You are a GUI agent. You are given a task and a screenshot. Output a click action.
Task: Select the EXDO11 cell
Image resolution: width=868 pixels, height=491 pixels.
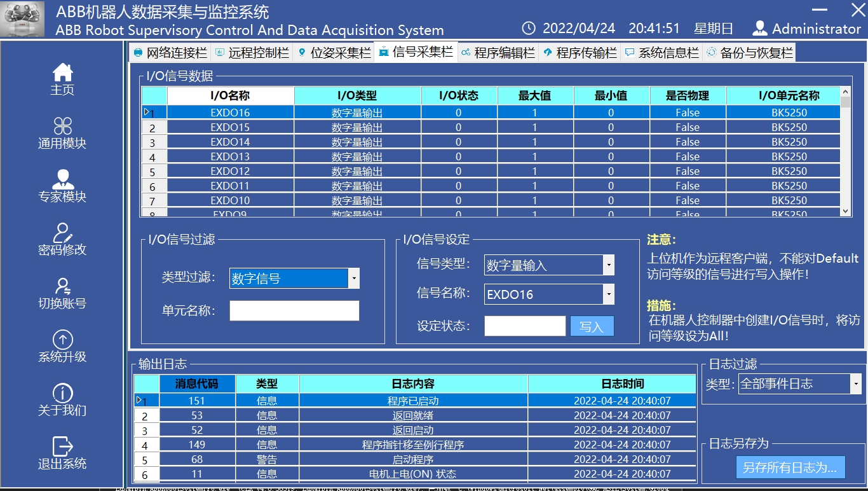click(x=230, y=186)
